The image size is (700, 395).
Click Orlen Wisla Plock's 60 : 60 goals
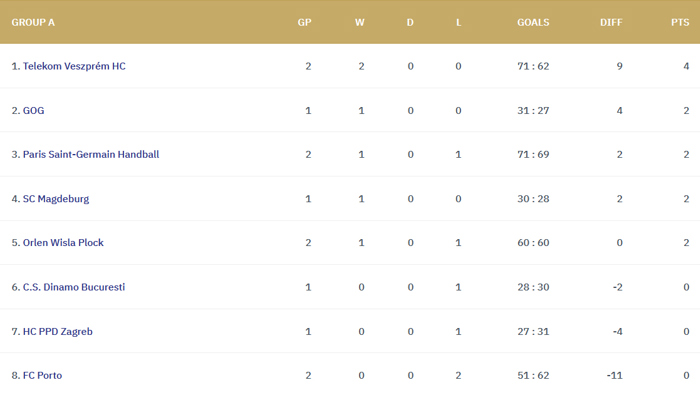click(x=533, y=242)
